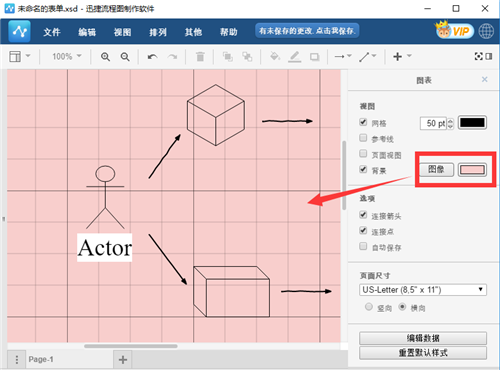Toggle the left sidebar collapse handle

4,219
